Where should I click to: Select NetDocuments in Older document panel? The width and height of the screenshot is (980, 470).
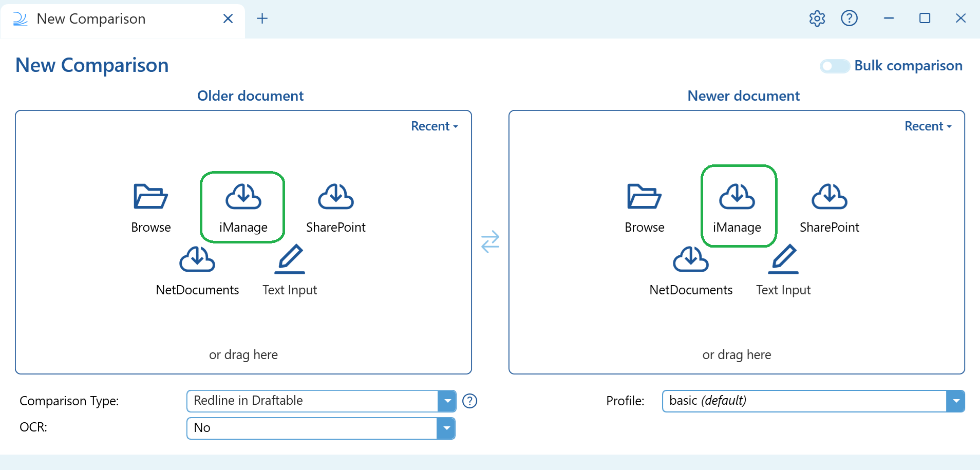pos(197,271)
